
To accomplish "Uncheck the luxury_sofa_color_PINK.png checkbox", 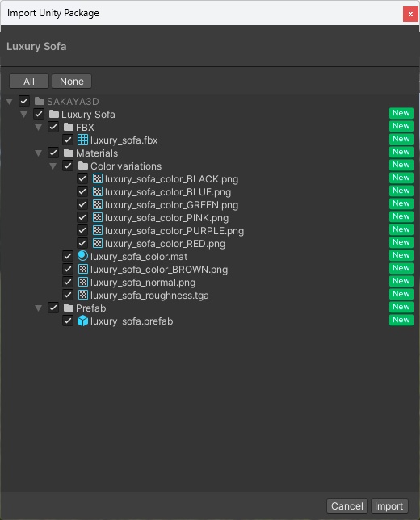I will click(x=82, y=217).
